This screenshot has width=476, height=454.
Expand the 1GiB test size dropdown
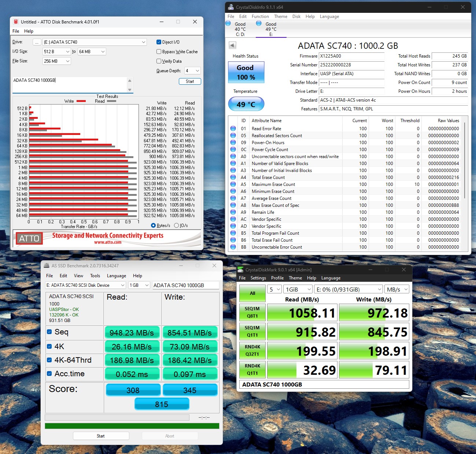298,289
